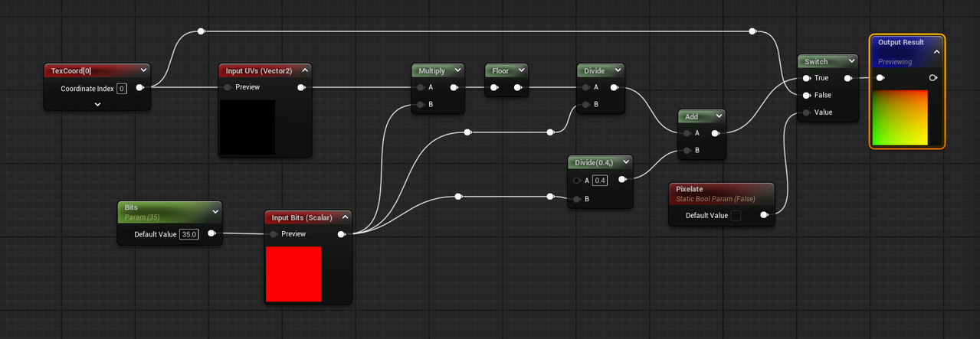This screenshot has width=980, height=339.
Task: Click the Preview input pin on Input UVs
Action: (x=228, y=87)
